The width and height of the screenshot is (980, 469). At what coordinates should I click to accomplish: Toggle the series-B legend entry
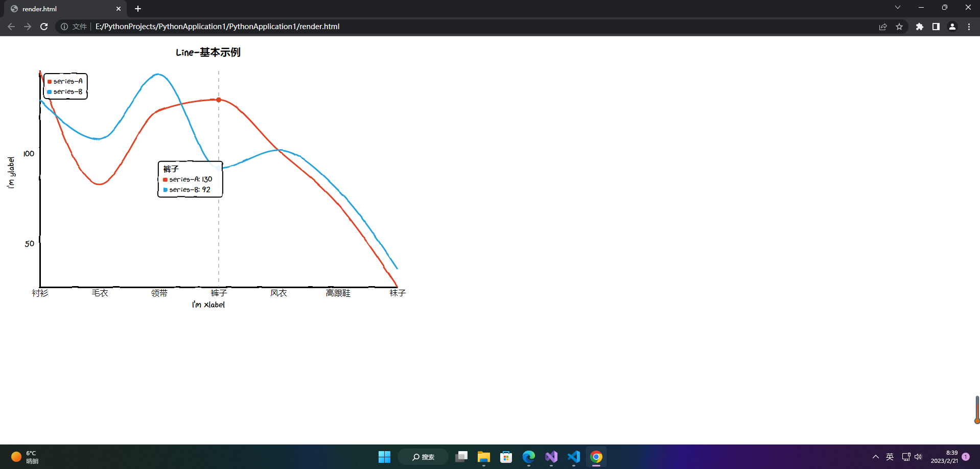coord(65,92)
